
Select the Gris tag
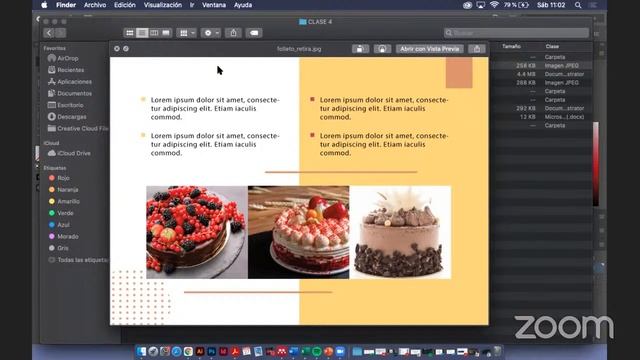pyautogui.click(x=58, y=248)
